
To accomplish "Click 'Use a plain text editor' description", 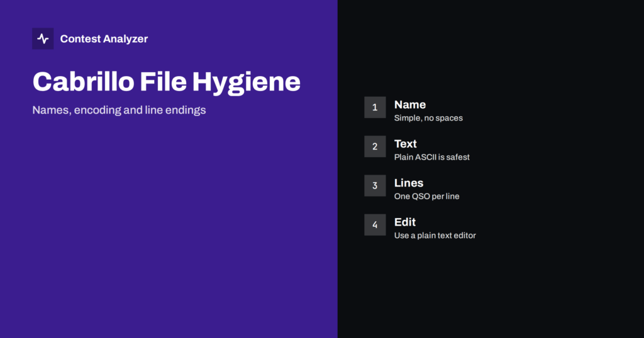I will [435, 236].
